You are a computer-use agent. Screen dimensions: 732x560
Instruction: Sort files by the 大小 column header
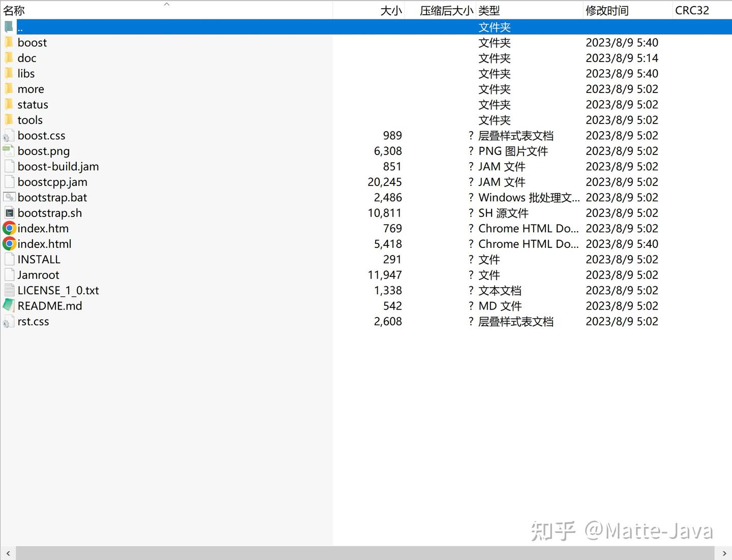(x=390, y=10)
